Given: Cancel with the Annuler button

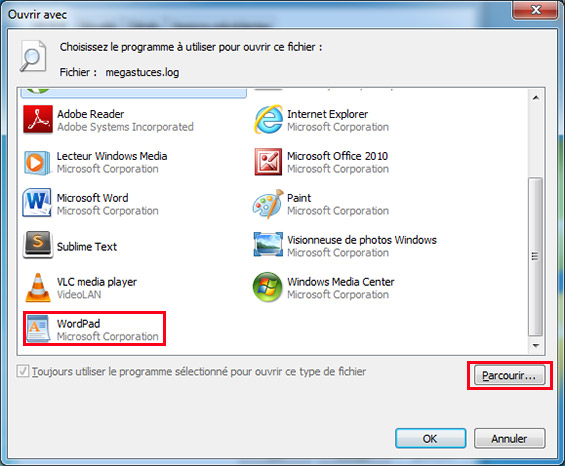Looking at the screenshot, I should pos(509,439).
